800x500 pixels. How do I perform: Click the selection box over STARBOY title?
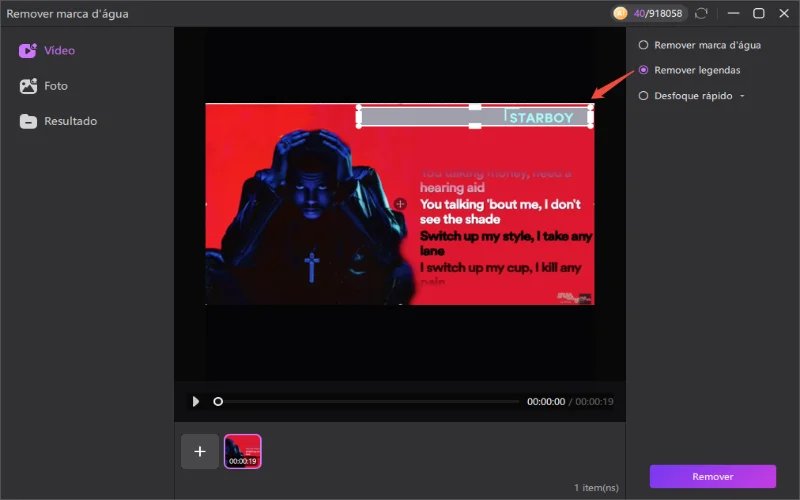click(474, 117)
